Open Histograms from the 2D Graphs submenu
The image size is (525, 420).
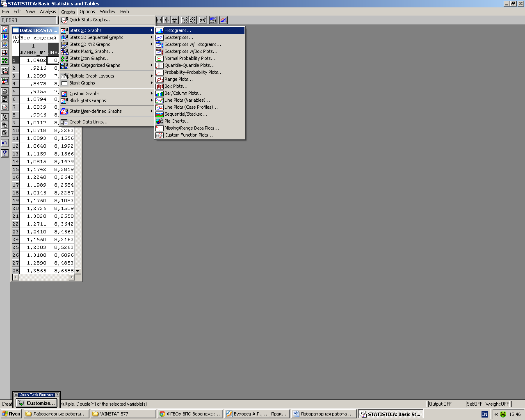tap(200, 30)
